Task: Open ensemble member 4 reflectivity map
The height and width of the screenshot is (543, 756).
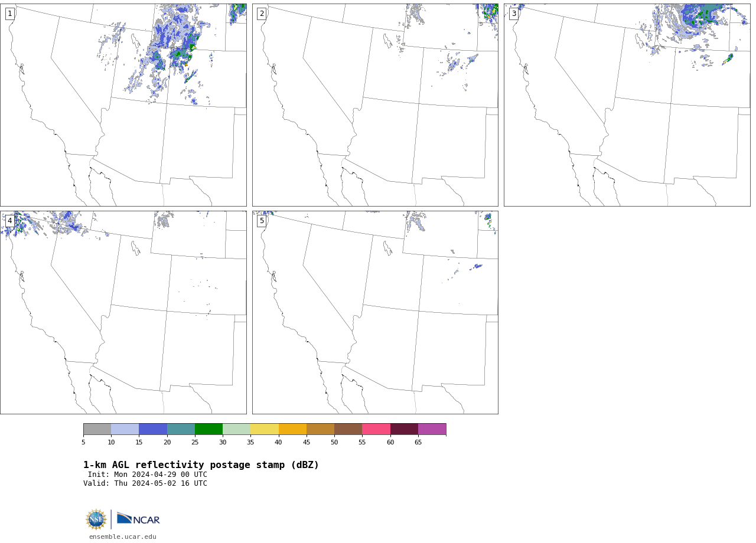Action: (x=123, y=312)
